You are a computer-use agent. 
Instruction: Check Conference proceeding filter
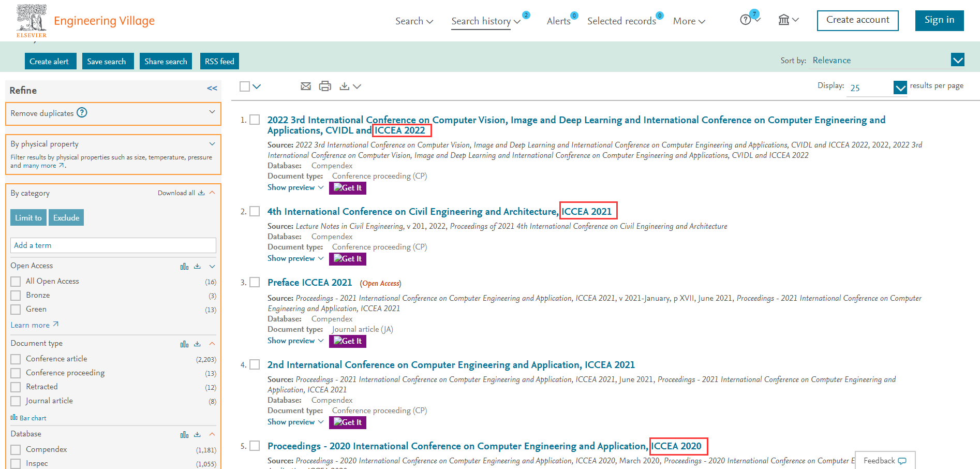pos(16,373)
